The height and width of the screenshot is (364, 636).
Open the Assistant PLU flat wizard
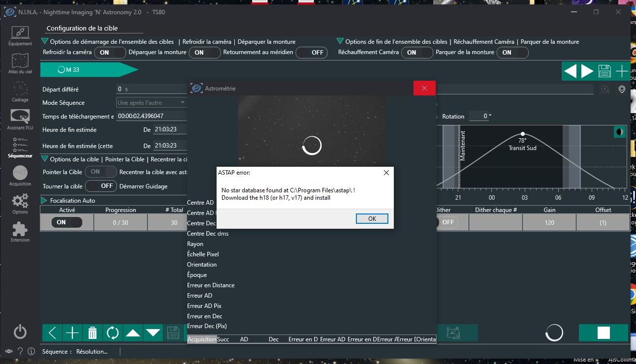(x=20, y=120)
